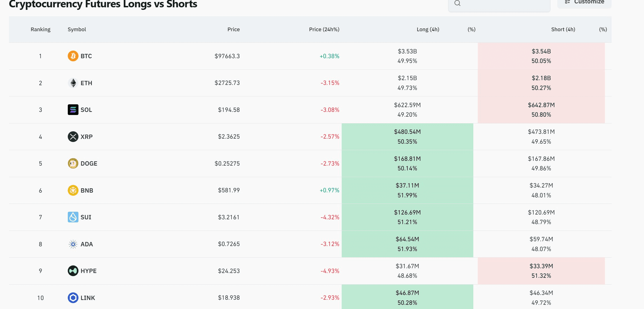Click ranking number 10 cell
Image resolution: width=644 pixels, height=309 pixels.
click(40, 298)
